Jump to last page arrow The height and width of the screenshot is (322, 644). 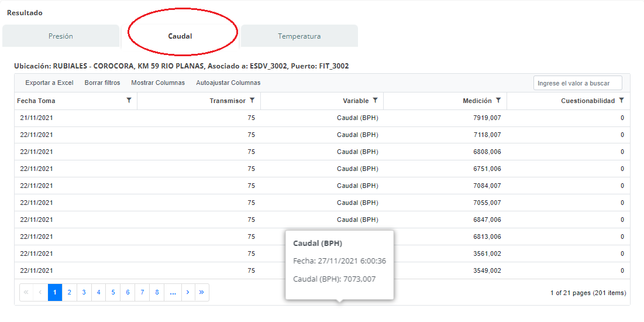202,292
